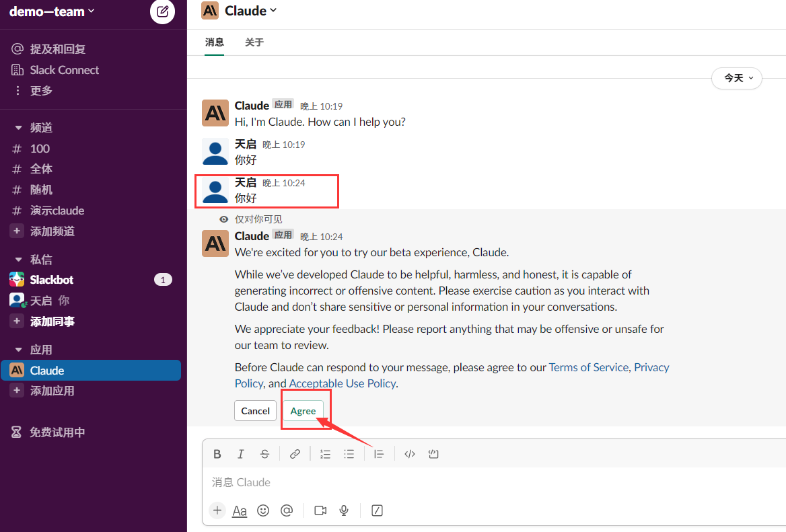Toggle code block formatting
Image resolution: width=786 pixels, height=532 pixels.
coord(433,454)
